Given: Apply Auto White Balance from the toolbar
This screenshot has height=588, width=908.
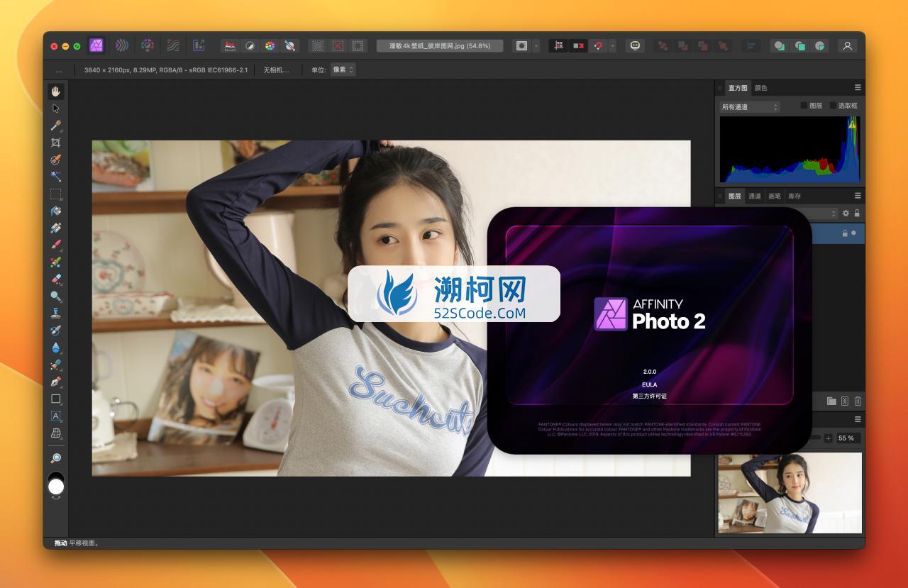Looking at the screenshot, I should (x=289, y=45).
